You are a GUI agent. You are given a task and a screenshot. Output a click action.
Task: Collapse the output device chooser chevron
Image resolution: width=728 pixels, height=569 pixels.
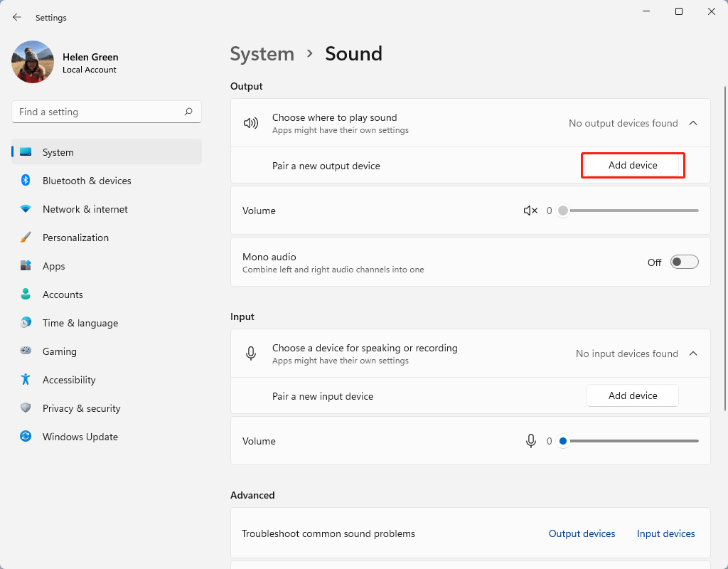(x=693, y=123)
